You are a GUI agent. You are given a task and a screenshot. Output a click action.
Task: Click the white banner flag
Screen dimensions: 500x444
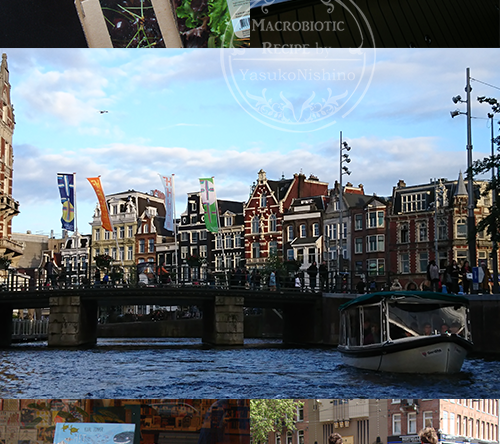[168, 202]
